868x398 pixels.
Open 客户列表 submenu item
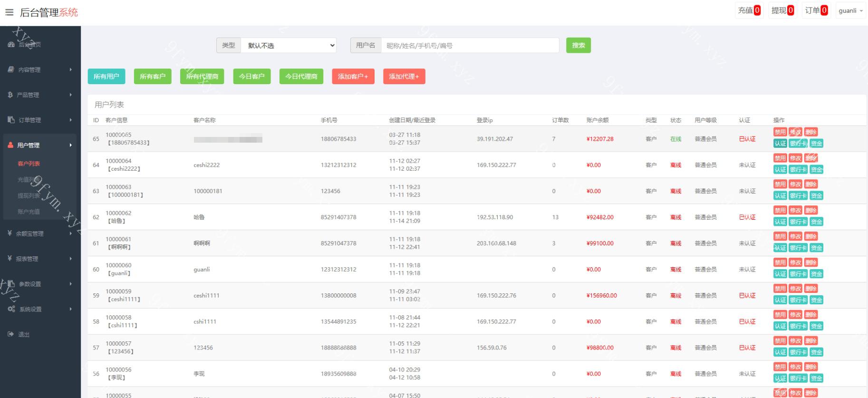tap(29, 164)
